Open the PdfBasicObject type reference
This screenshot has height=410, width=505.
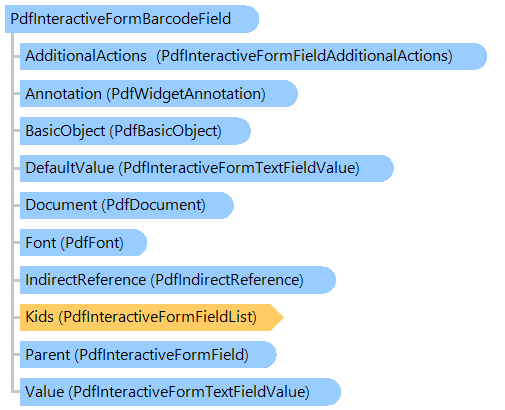tap(165, 131)
